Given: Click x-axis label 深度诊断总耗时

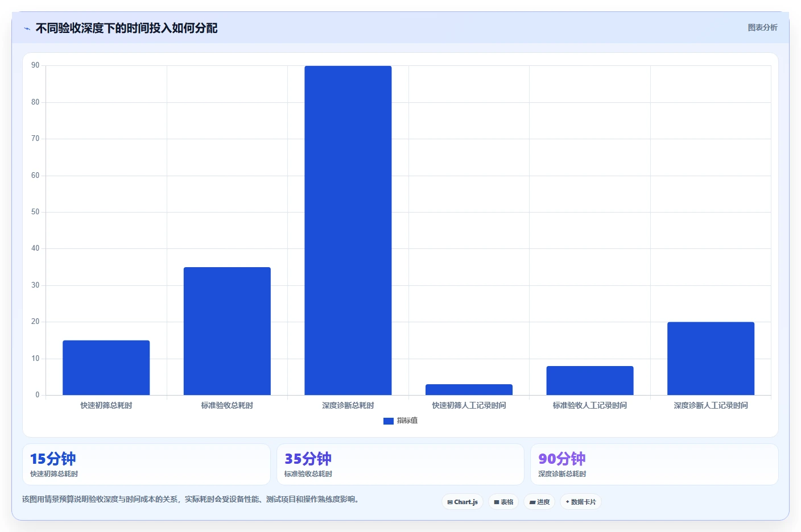Looking at the screenshot, I should (348, 405).
